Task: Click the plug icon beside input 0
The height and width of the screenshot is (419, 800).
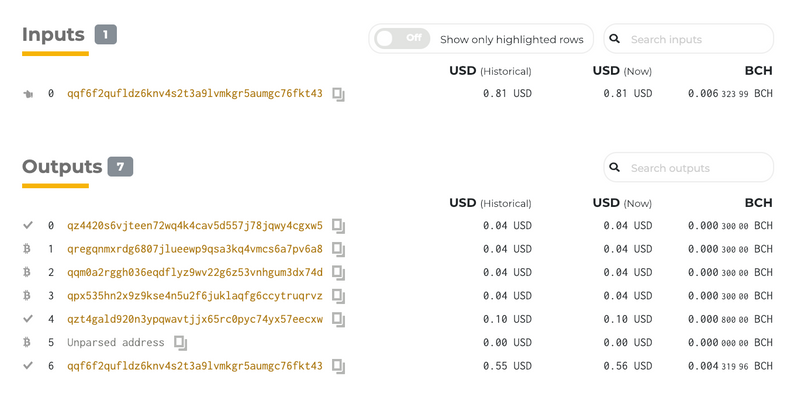Action: pos(28,94)
